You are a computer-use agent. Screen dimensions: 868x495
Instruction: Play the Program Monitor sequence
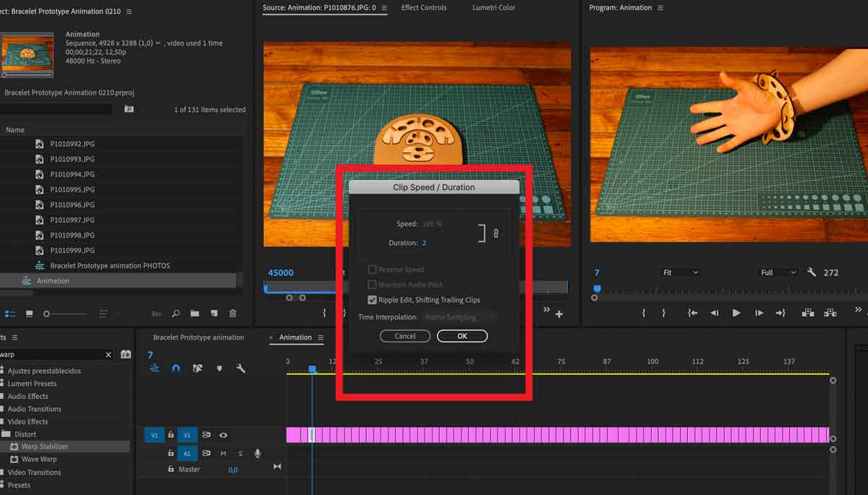(x=736, y=313)
